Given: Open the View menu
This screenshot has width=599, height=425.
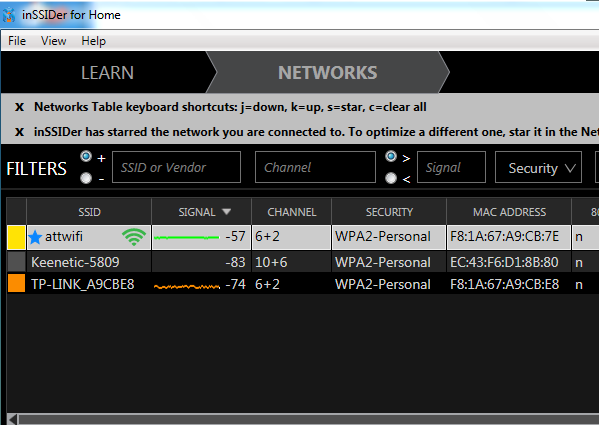Looking at the screenshot, I should [x=53, y=40].
